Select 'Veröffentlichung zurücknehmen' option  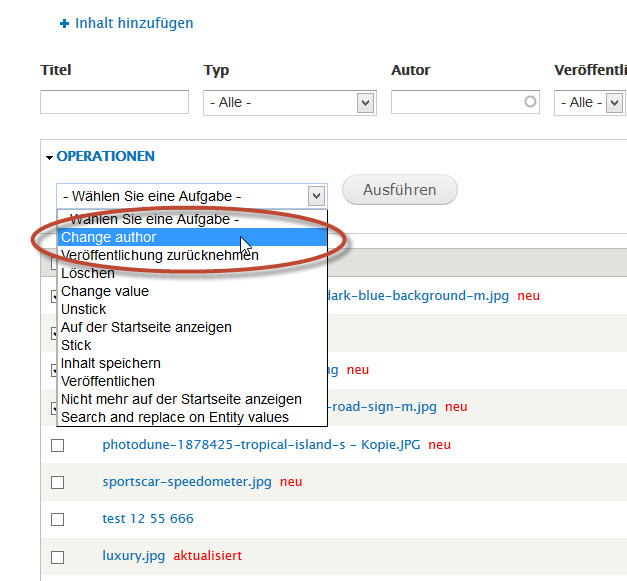159,255
